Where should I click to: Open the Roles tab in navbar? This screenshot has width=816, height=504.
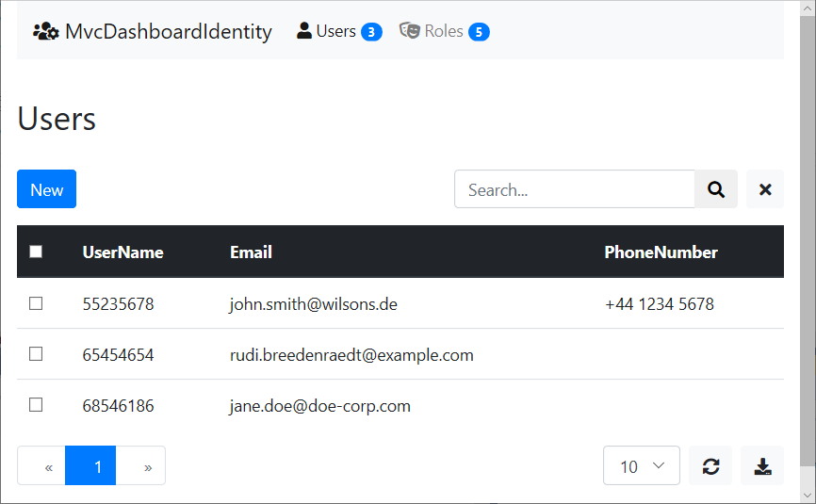pyautogui.click(x=444, y=31)
